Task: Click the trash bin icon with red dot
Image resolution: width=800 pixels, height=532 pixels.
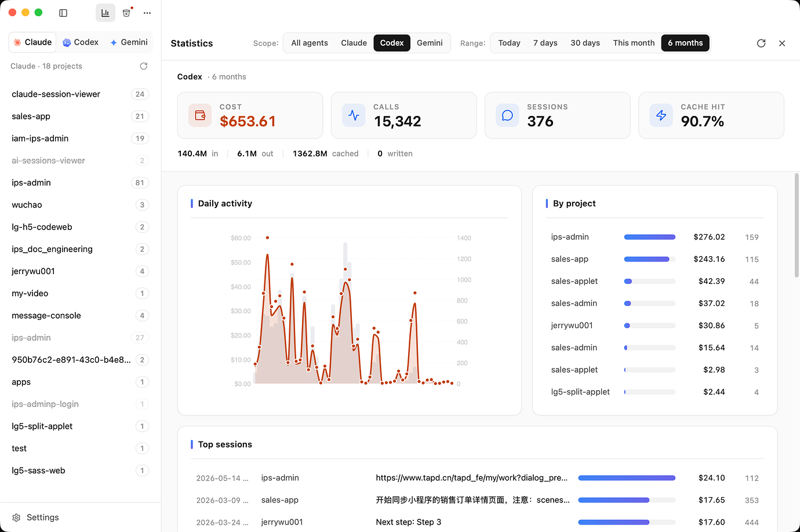Action: pos(126,13)
